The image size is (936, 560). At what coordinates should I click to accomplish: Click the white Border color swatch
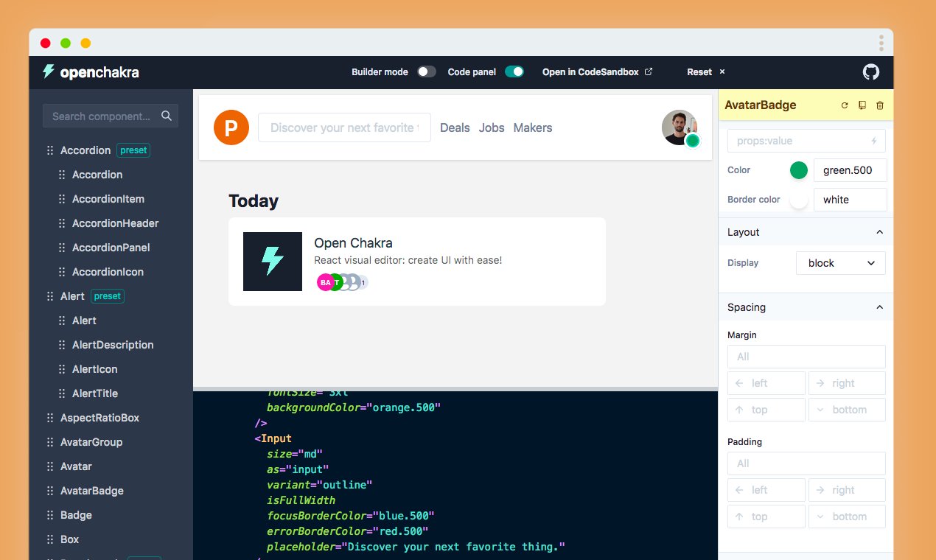(x=799, y=200)
